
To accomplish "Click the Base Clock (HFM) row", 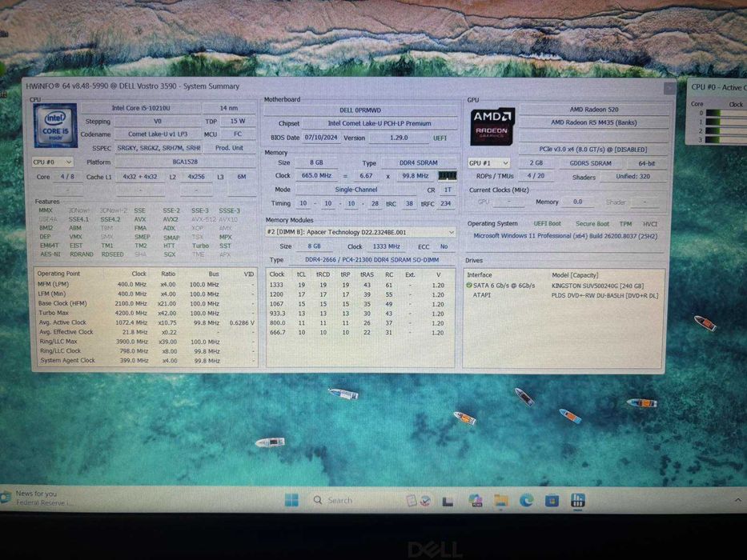I will pos(146,303).
